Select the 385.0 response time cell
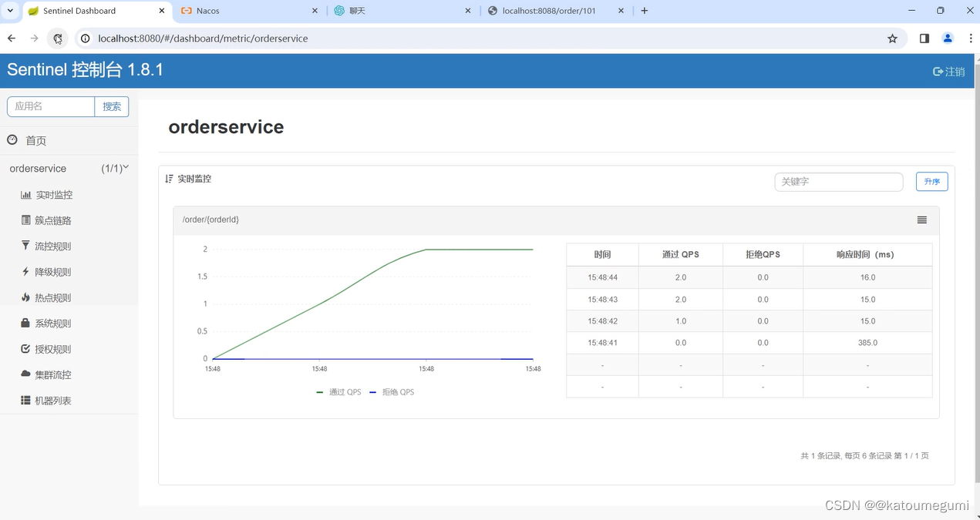980x520 pixels. pos(867,343)
